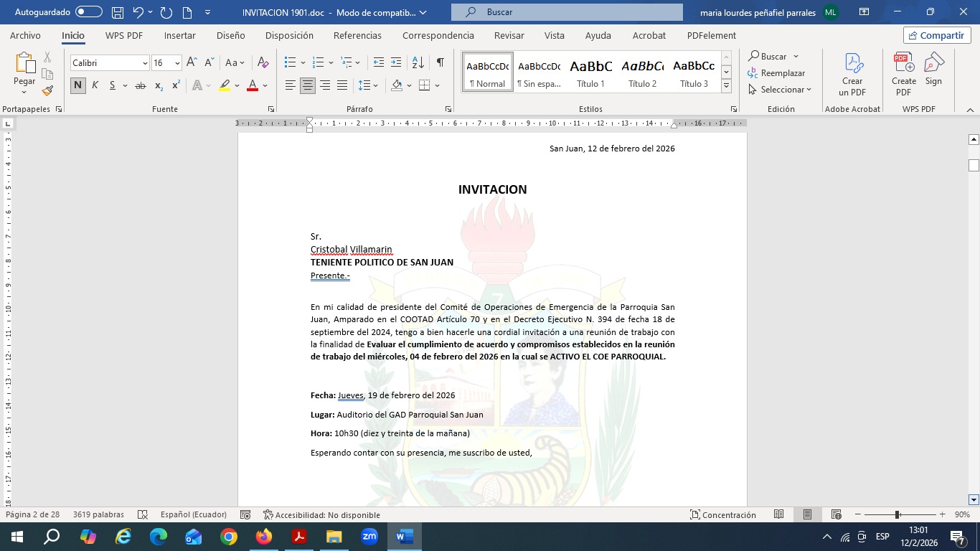The height and width of the screenshot is (551, 980).
Task: Increase indent of the paragraph
Action: [x=395, y=63]
